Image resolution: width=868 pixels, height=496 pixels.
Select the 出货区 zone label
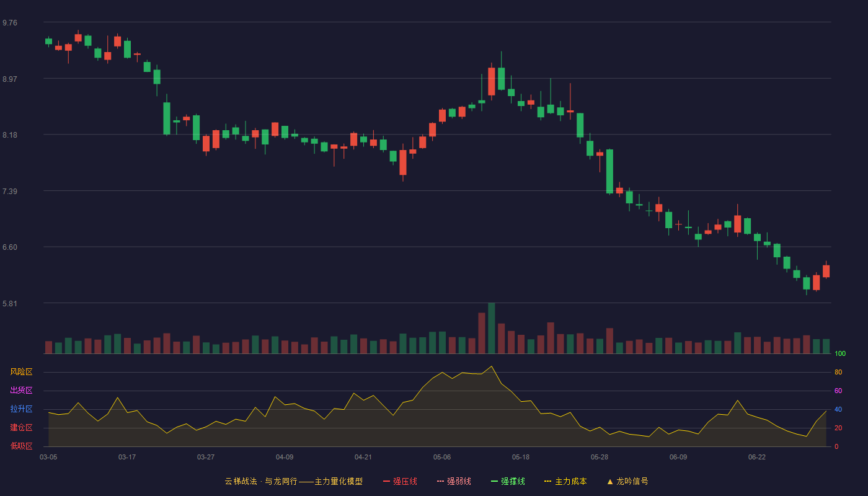pos(21,391)
